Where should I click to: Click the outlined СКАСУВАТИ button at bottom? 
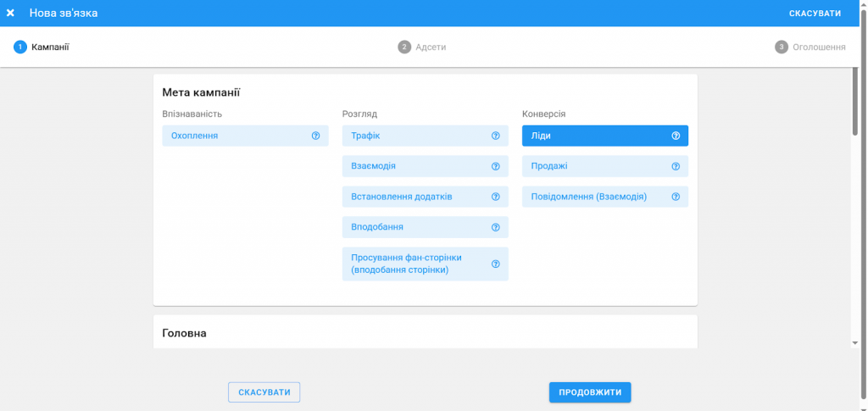point(264,392)
